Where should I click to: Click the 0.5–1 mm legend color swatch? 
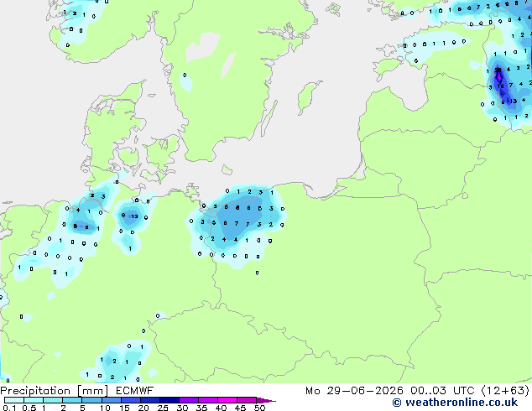click(34, 400)
